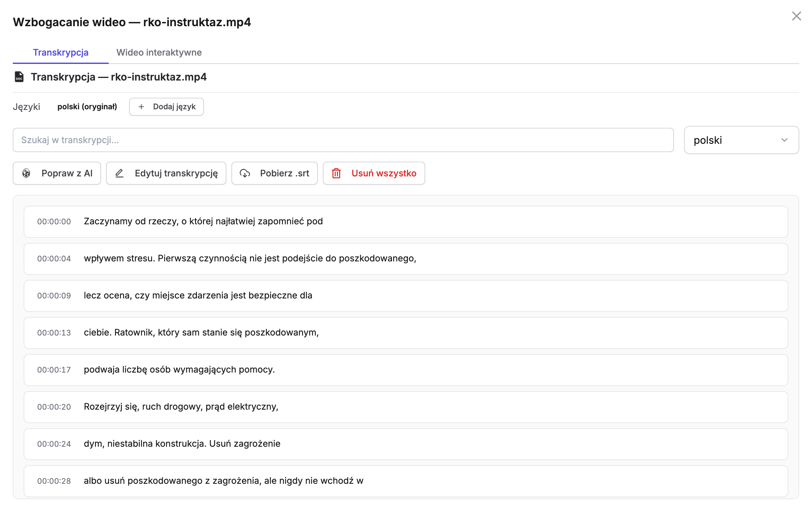Screen dimensions: 812x510
Task: Click the Edytuj transkrypcję button label
Action: pyautogui.click(x=176, y=173)
